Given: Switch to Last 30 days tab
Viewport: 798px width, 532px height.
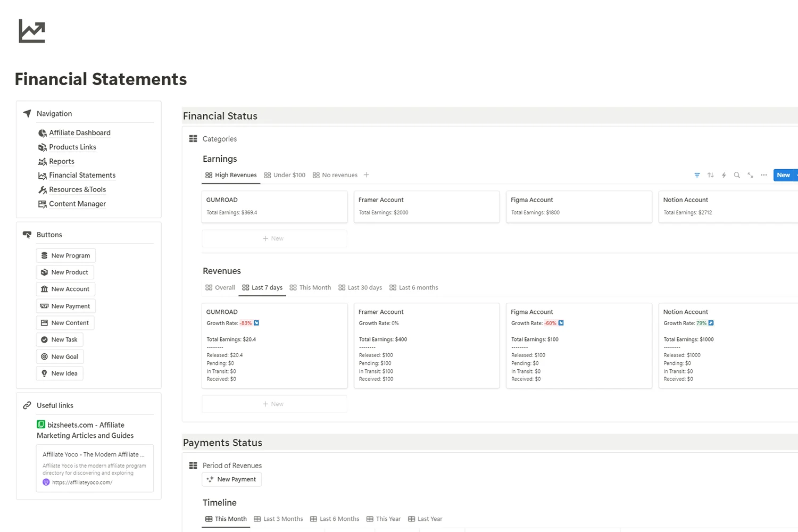Looking at the screenshot, I should (360, 287).
